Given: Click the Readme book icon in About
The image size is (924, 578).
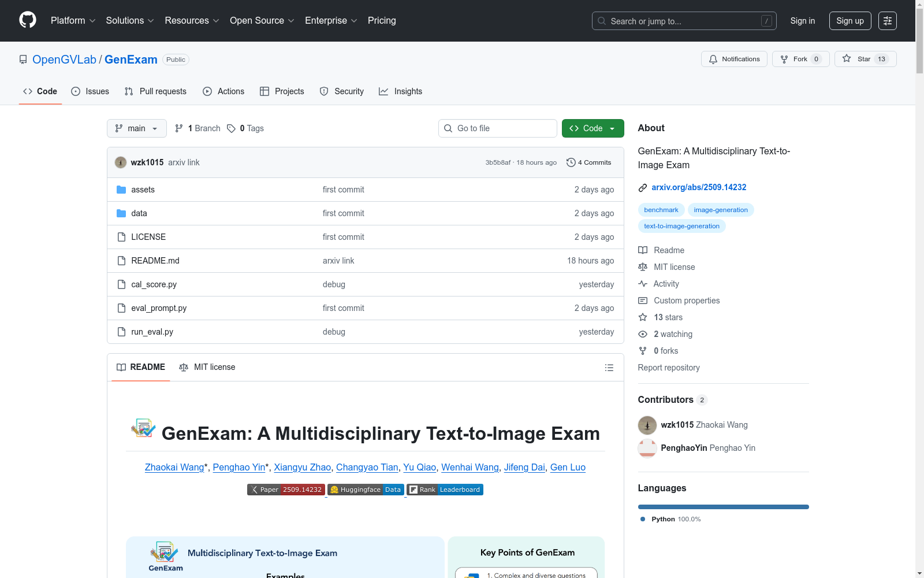Looking at the screenshot, I should [x=643, y=250].
